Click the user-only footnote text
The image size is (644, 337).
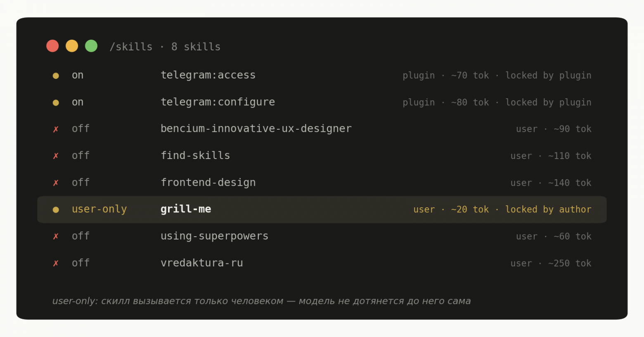[x=261, y=301]
